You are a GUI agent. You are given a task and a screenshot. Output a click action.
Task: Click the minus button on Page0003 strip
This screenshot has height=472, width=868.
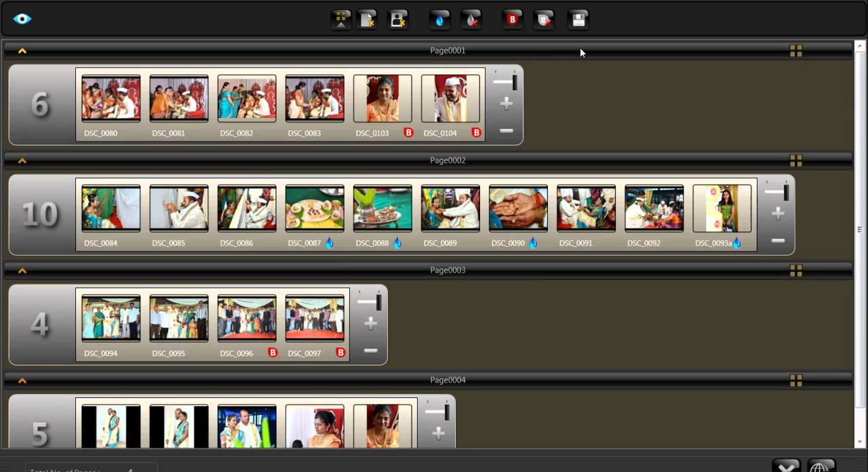click(370, 351)
